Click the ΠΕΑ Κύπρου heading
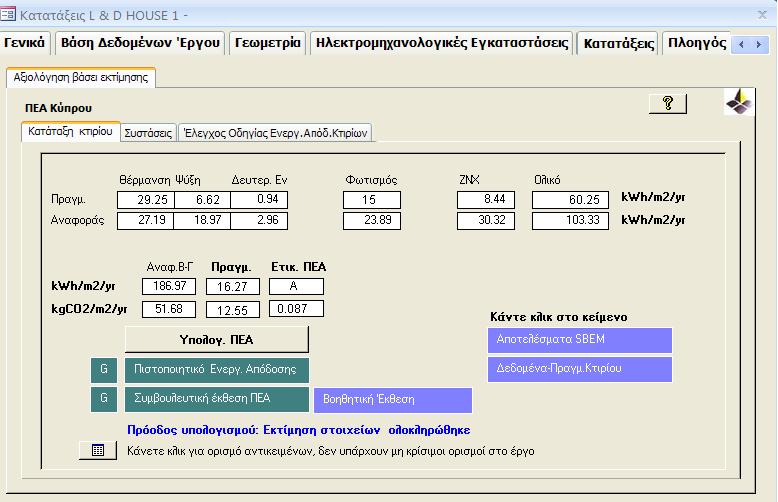This screenshot has height=502, width=778. click(59, 108)
